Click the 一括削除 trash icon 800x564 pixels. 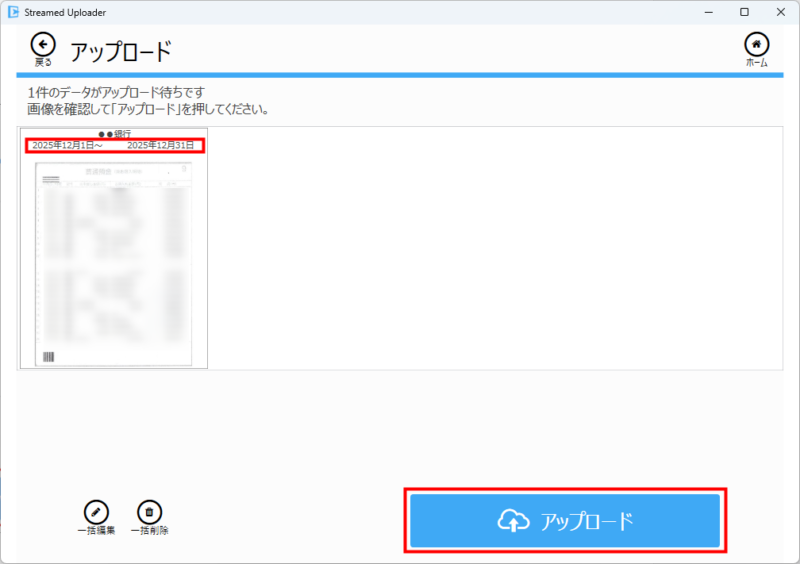[x=149, y=512]
